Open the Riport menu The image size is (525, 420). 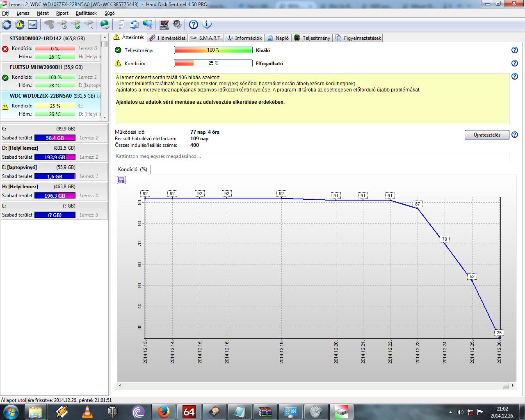point(62,13)
